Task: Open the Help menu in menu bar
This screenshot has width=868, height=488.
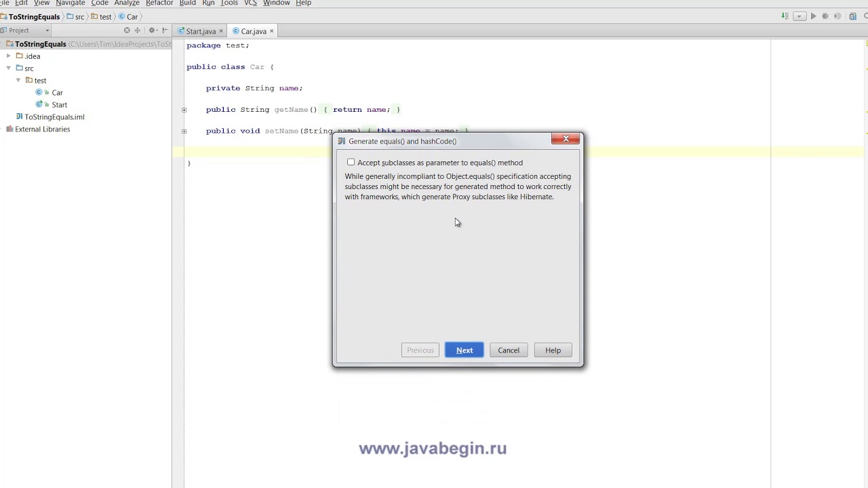Action: (303, 3)
